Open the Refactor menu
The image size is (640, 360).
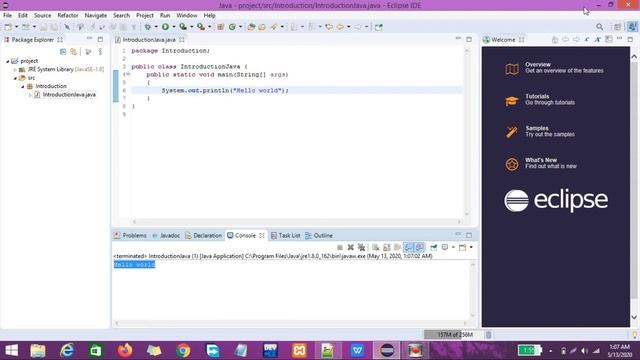68,15
